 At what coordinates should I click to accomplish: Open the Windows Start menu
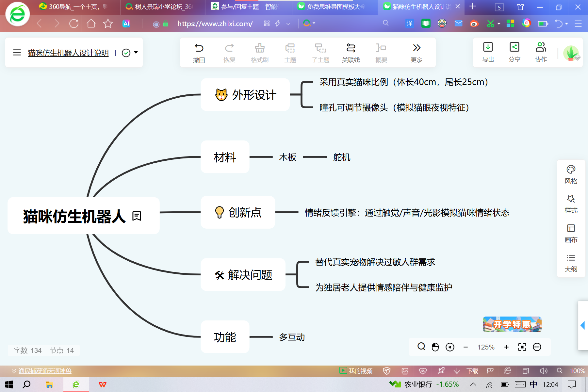(x=9, y=384)
